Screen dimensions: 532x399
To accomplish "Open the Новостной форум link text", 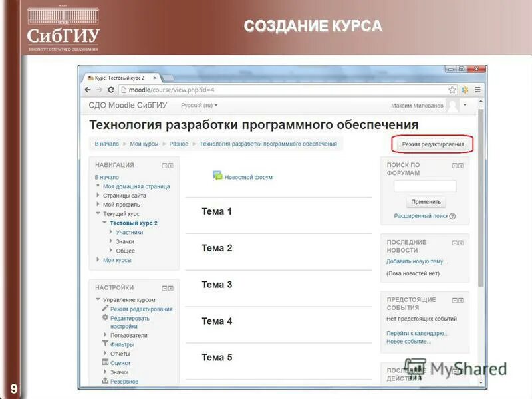I will pyautogui.click(x=249, y=177).
